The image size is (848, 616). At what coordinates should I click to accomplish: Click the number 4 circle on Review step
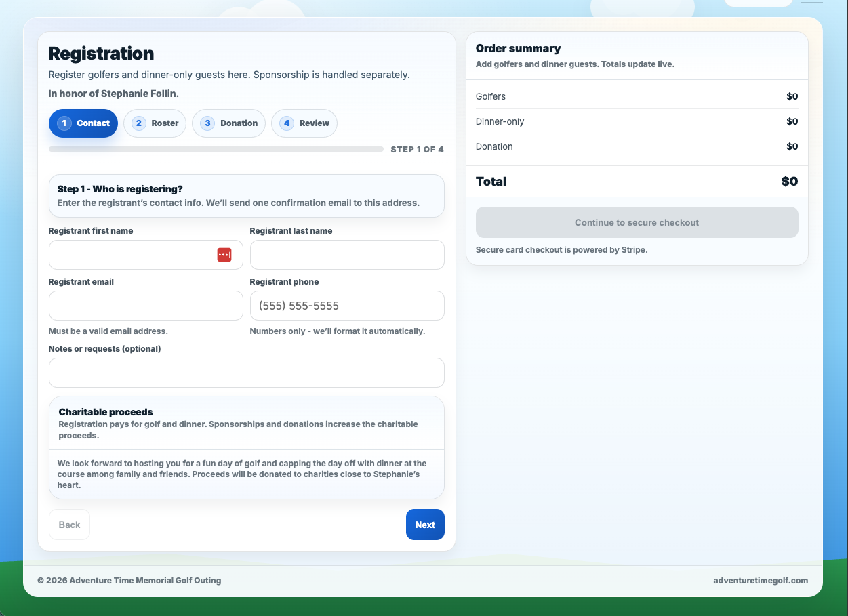click(x=287, y=123)
